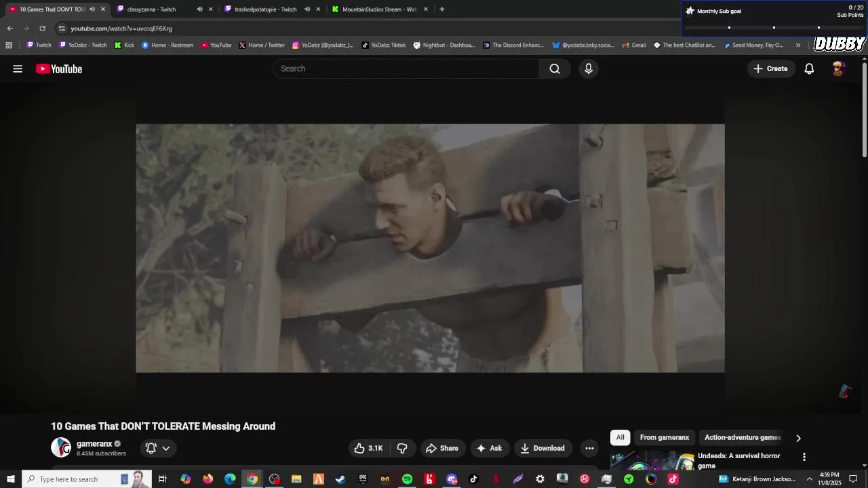Open Twitch bookmark

39,45
